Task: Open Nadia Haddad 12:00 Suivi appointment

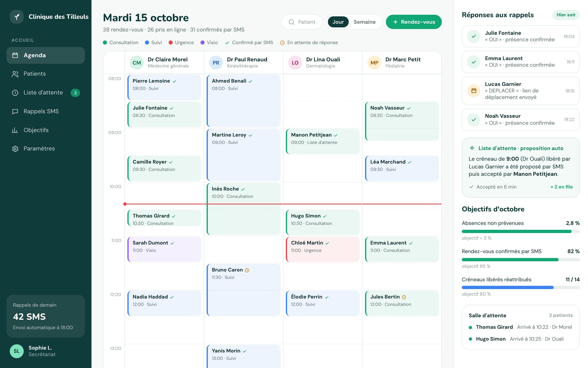Action: coord(164,303)
